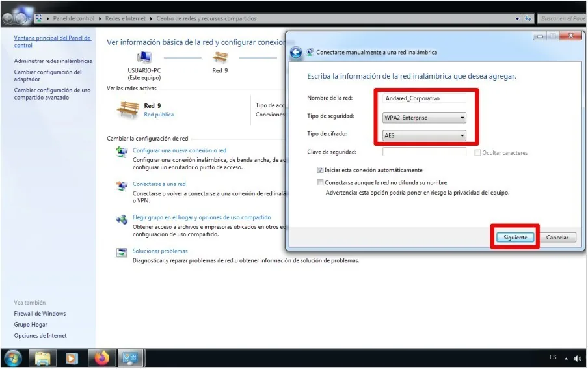The width and height of the screenshot is (588, 369).
Task: Click the wireless wizard title icon
Action: 310,52
